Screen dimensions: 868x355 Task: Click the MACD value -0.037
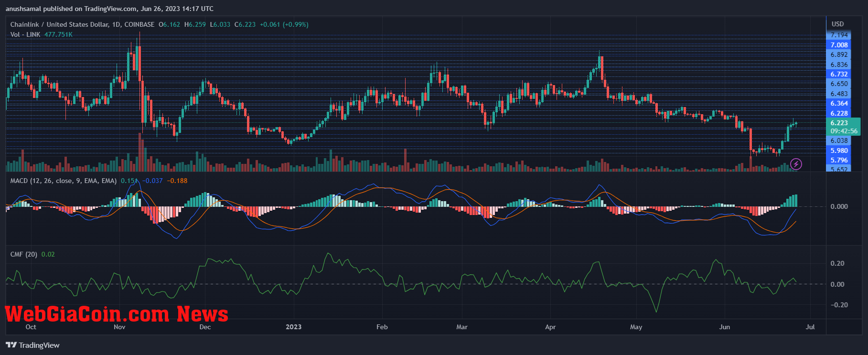coord(152,181)
